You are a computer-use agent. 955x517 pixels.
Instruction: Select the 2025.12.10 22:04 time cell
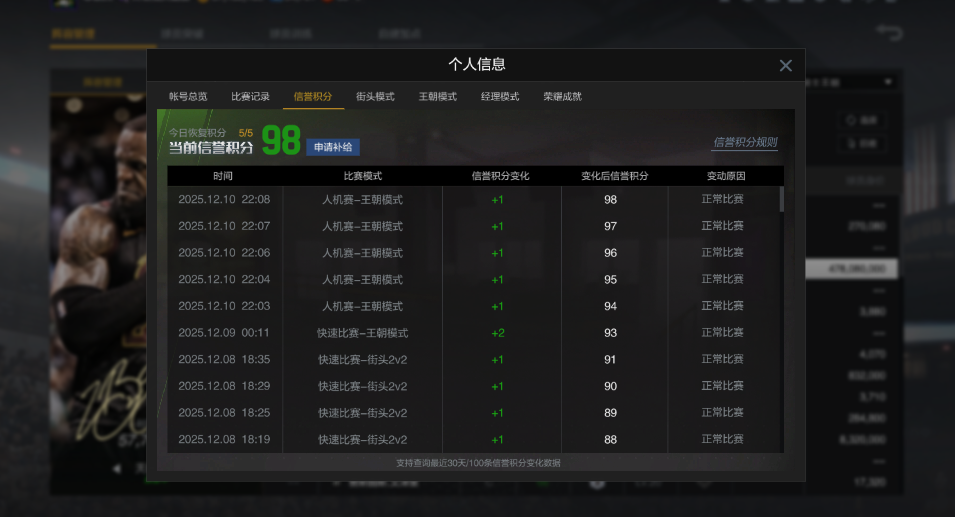(224, 280)
